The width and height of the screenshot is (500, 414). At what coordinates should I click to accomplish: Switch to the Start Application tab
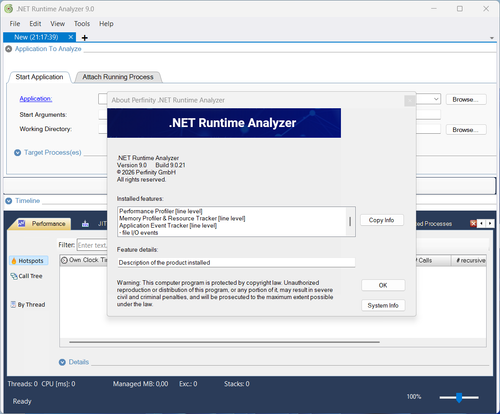39,77
